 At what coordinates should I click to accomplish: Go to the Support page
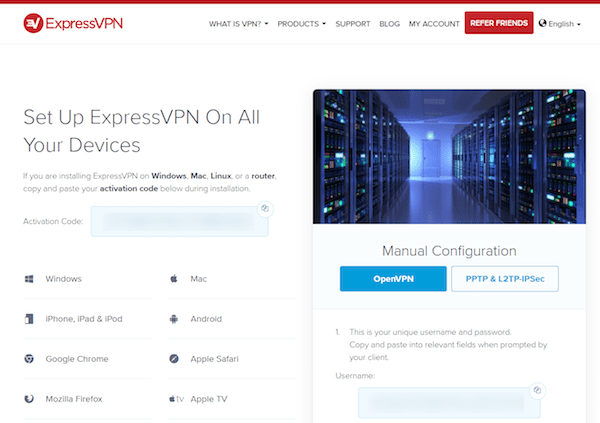click(353, 24)
